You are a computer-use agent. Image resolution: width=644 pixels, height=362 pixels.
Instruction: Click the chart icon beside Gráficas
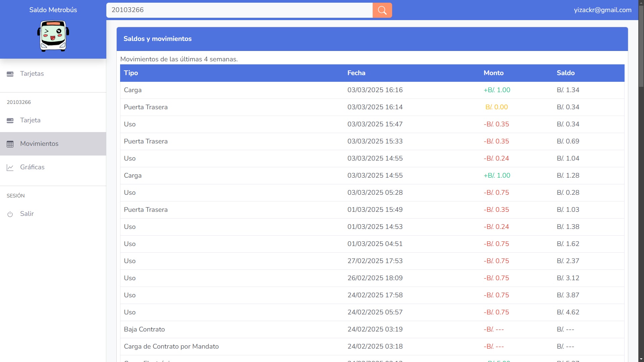coord(10,167)
